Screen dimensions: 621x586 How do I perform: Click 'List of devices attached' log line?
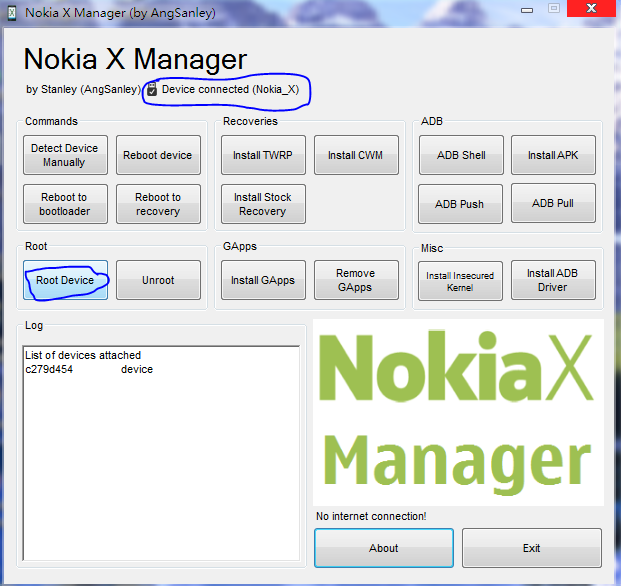point(83,355)
